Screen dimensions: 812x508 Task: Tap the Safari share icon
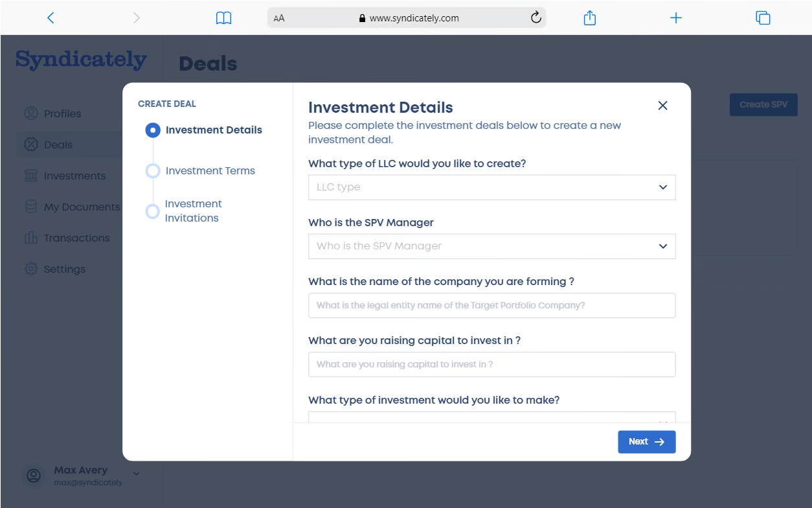[x=589, y=18]
